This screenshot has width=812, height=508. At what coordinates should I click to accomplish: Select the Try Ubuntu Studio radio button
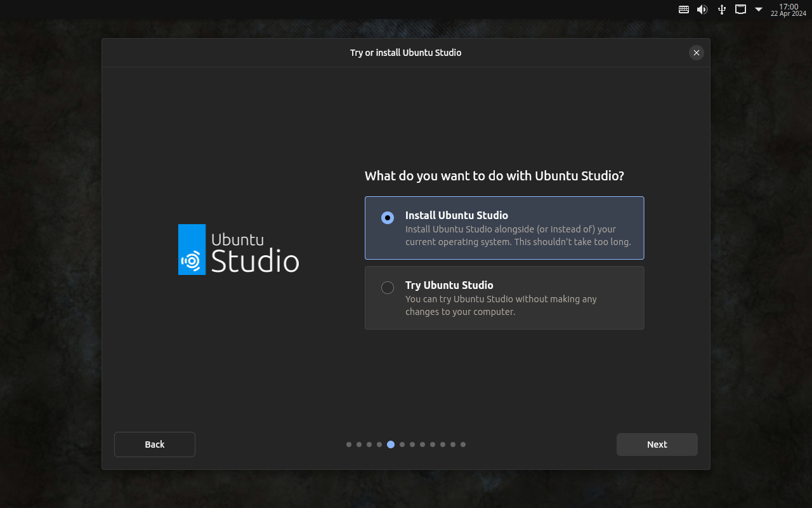(x=388, y=288)
